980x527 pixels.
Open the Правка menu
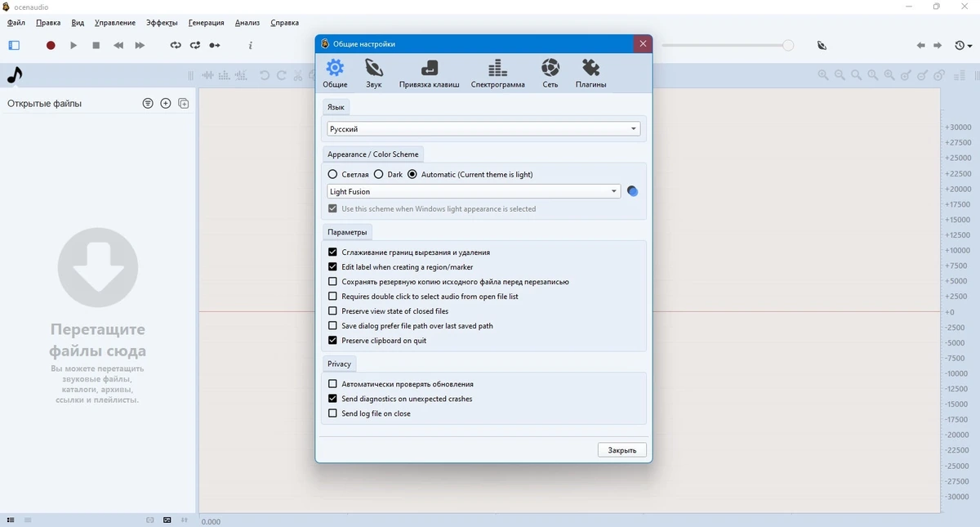[x=48, y=23]
